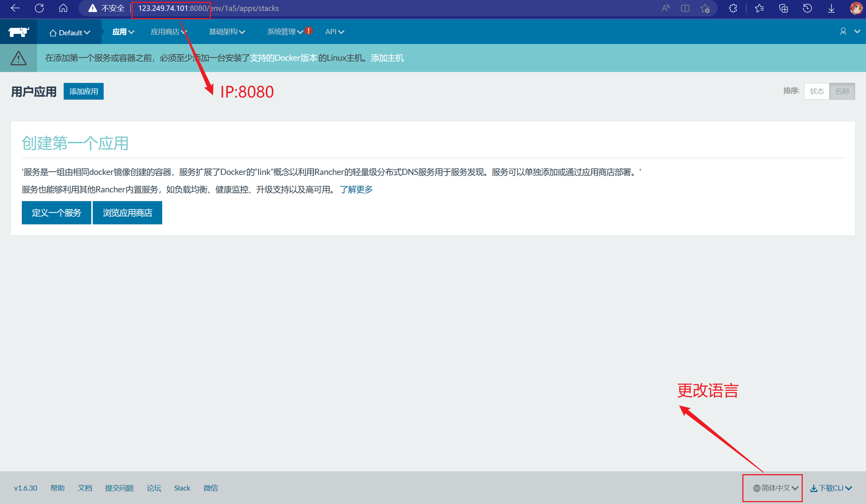Click the 添加应用 button

coord(84,91)
